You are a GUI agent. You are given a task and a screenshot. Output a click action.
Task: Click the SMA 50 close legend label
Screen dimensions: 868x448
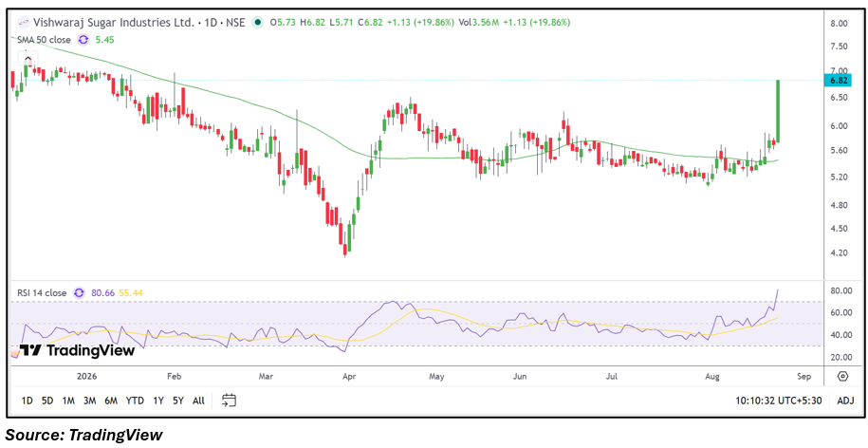44,40
